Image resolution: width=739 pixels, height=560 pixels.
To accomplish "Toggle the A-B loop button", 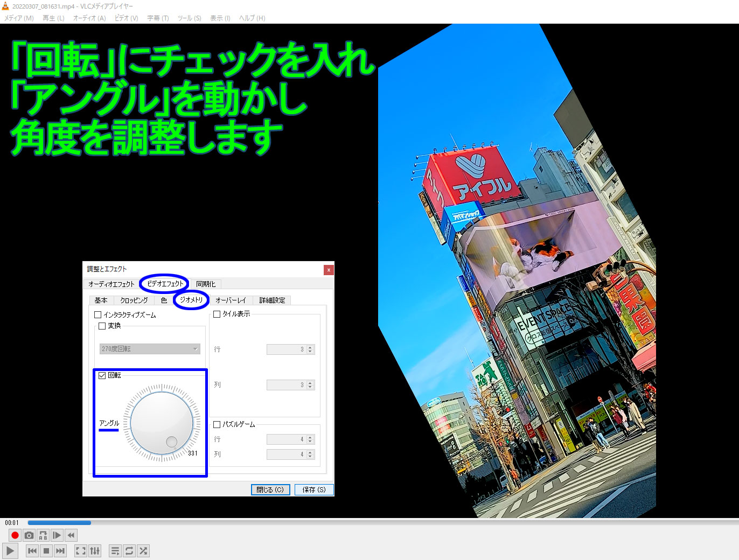I will [43, 535].
